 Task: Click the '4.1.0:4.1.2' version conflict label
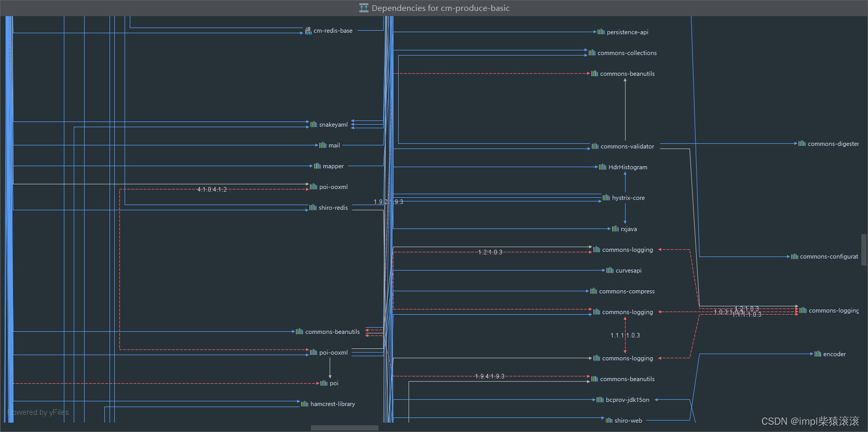coord(212,190)
